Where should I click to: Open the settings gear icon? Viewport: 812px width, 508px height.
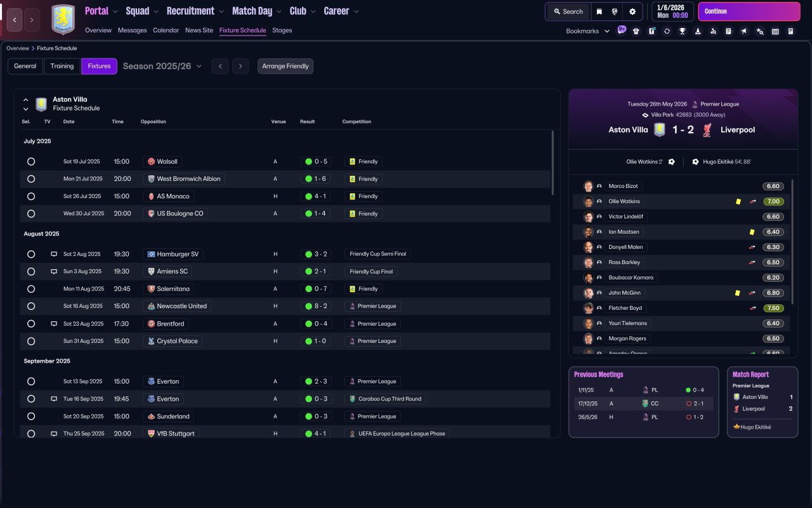click(632, 11)
